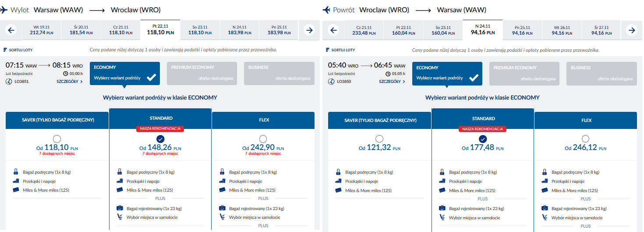Click the checked baggage suitcase icon in outbound Flex column
Image resolution: width=644 pixels, height=232 pixels.
tap(222, 208)
